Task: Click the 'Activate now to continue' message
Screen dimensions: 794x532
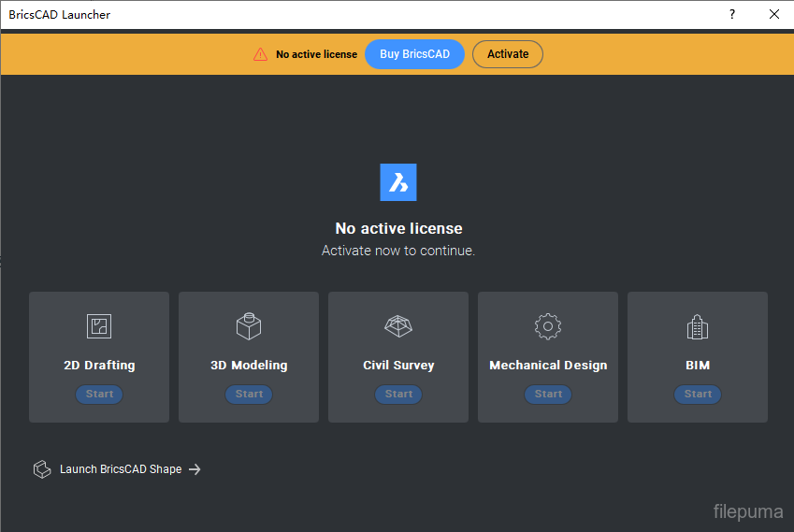Action: pyautogui.click(x=398, y=251)
